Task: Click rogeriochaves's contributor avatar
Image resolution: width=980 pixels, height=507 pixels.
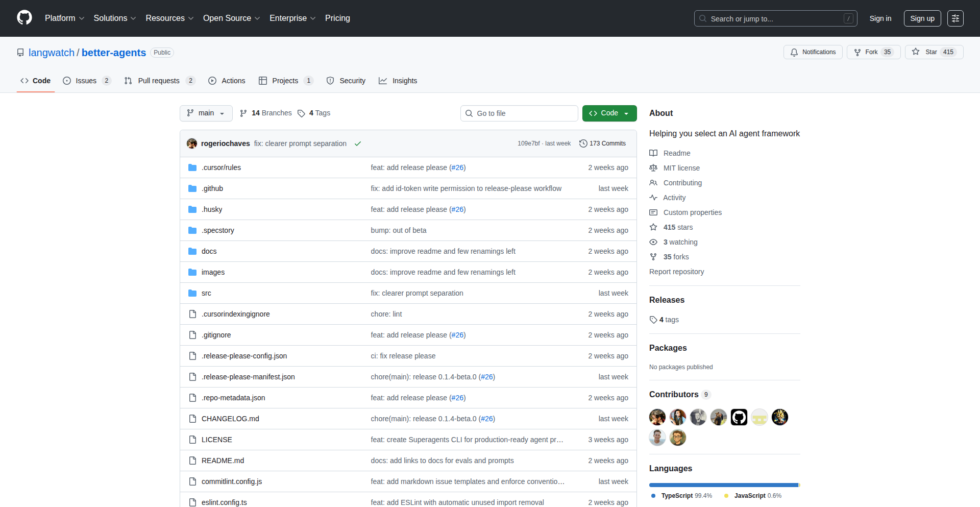Action: [x=657, y=417]
